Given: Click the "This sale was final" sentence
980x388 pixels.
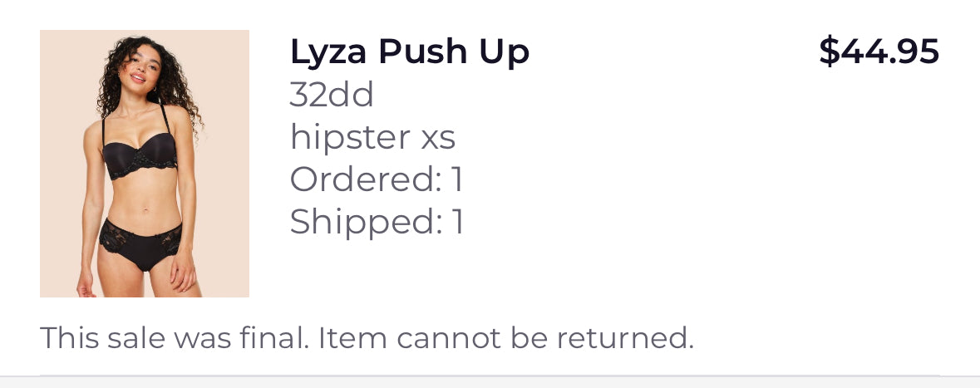Looking at the screenshot, I should 175,338.
